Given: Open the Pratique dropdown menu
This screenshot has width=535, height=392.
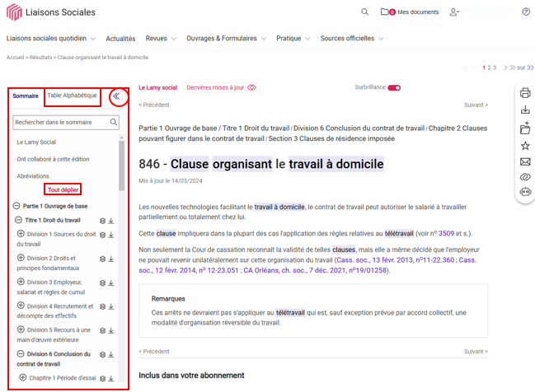Looking at the screenshot, I should click(x=293, y=39).
